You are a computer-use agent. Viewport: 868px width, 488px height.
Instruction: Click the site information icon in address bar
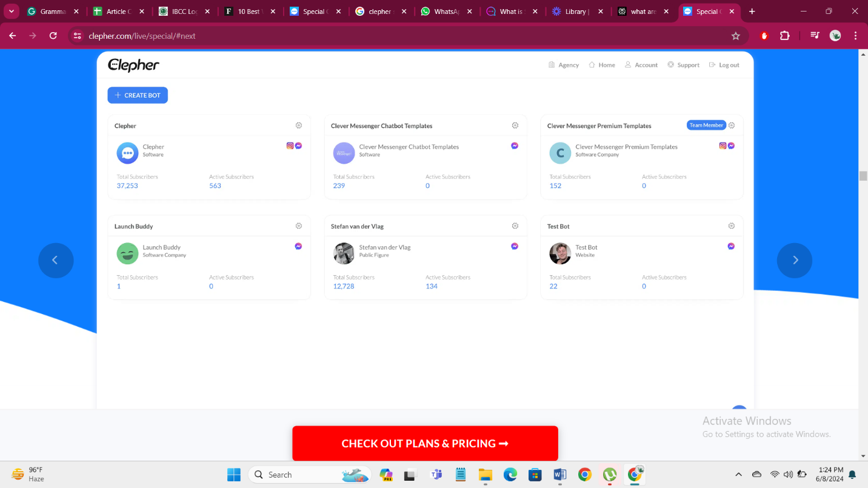pos(77,36)
